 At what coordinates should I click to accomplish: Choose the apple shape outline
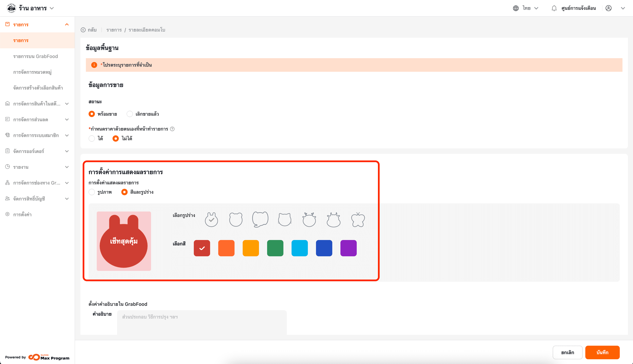(358, 220)
